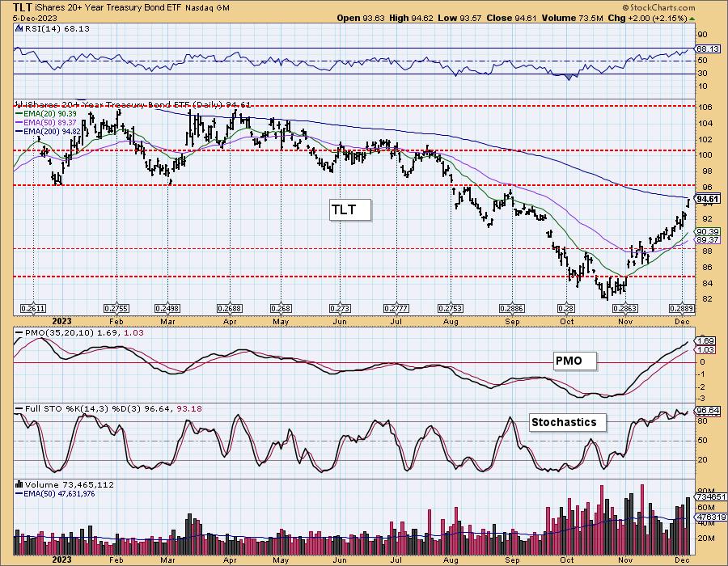Click the Nov month label below the price panel
The width and height of the screenshot is (728, 566).
(625, 322)
